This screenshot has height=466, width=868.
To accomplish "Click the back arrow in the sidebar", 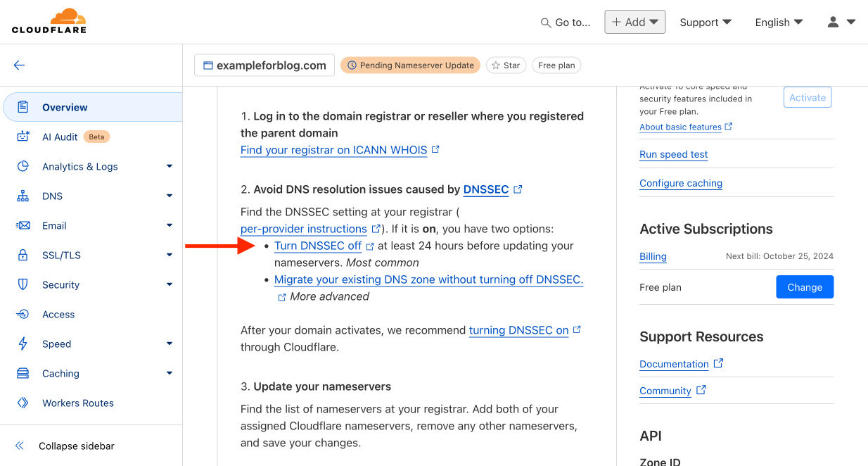I will point(19,65).
